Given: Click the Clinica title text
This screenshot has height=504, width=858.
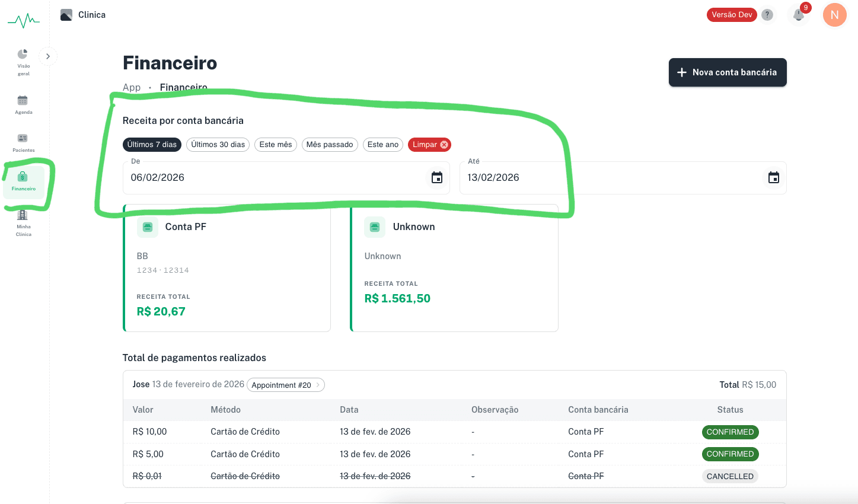Looking at the screenshot, I should point(92,15).
